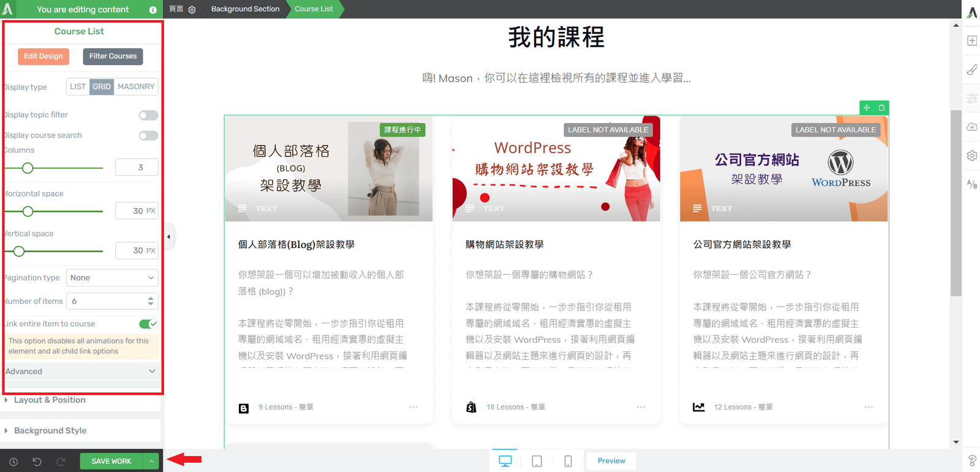Click the Edit Design button
The image size is (980, 472).
[x=43, y=56]
